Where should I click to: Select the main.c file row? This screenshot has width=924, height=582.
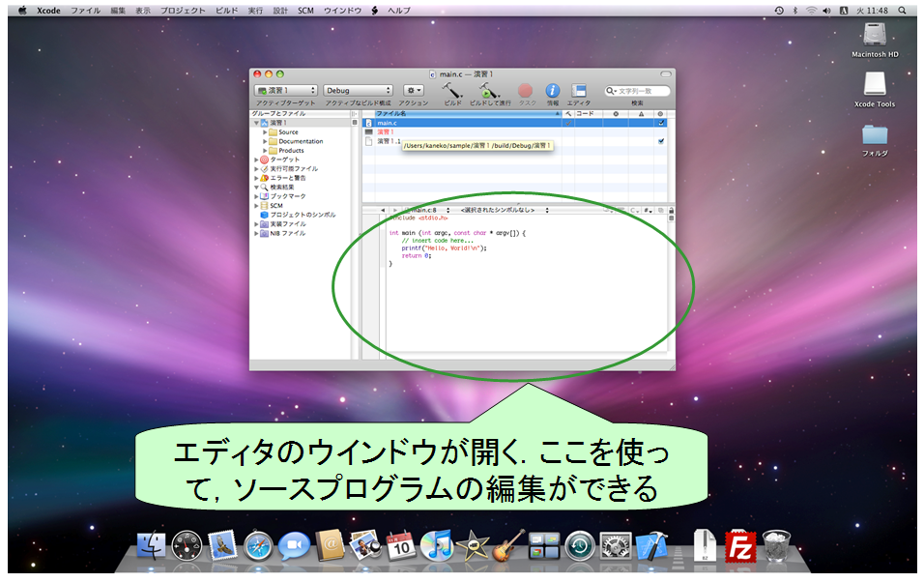click(515, 123)
